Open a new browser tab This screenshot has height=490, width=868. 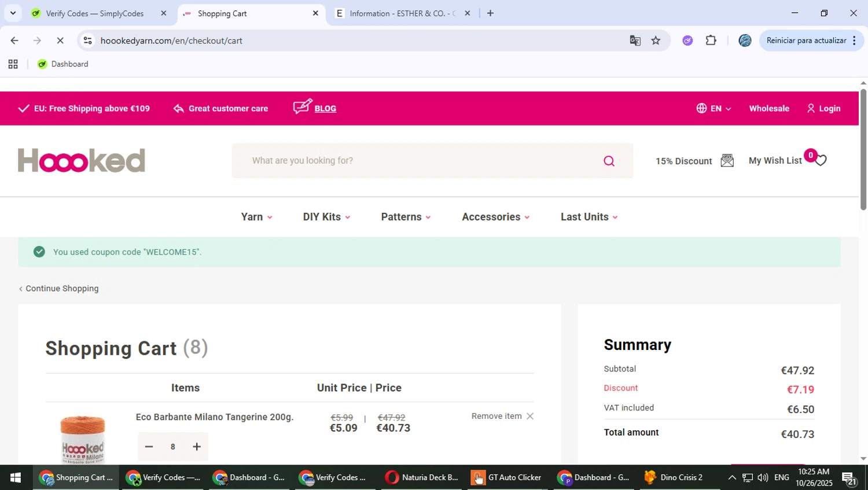(x=490, y=13)
